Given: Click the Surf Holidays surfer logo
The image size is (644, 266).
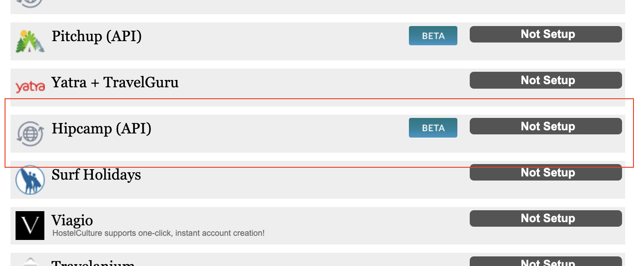Looking at the screenshot, I should [30, 180].
